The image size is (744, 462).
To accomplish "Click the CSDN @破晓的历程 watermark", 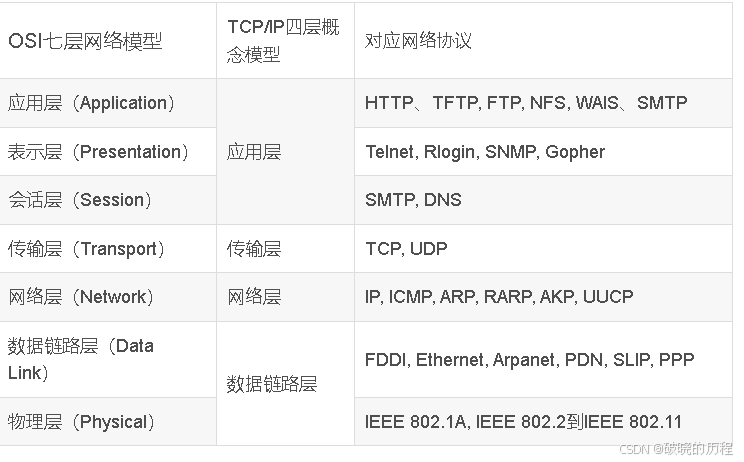I will click(676, 449).
